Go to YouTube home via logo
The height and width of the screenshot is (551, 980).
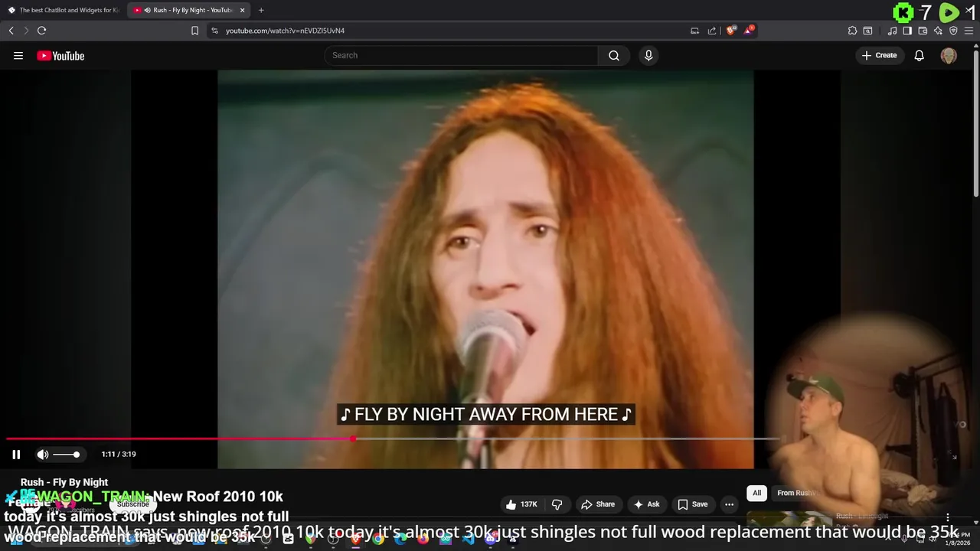click(60, 55)
